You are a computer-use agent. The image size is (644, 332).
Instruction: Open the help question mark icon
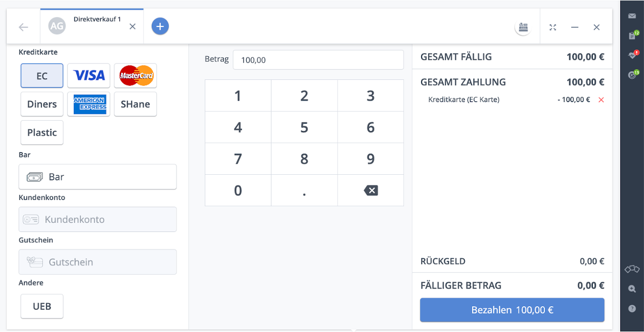tap(632, 309)
